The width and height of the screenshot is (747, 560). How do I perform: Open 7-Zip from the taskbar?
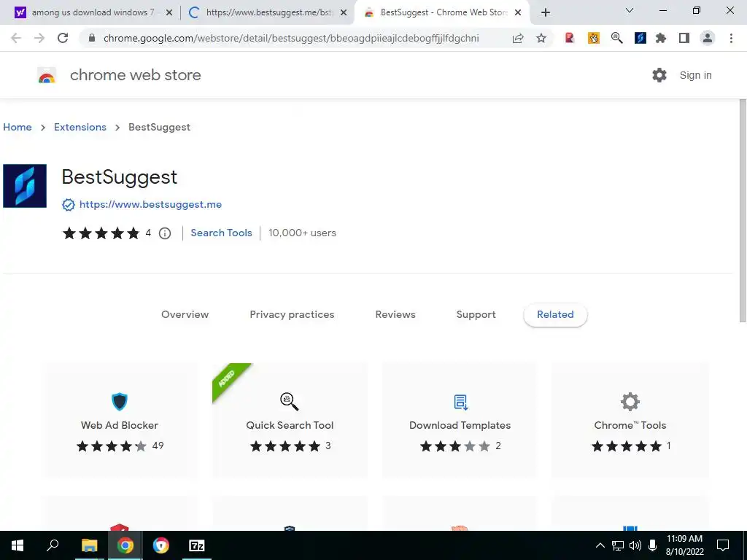[197, 545]
